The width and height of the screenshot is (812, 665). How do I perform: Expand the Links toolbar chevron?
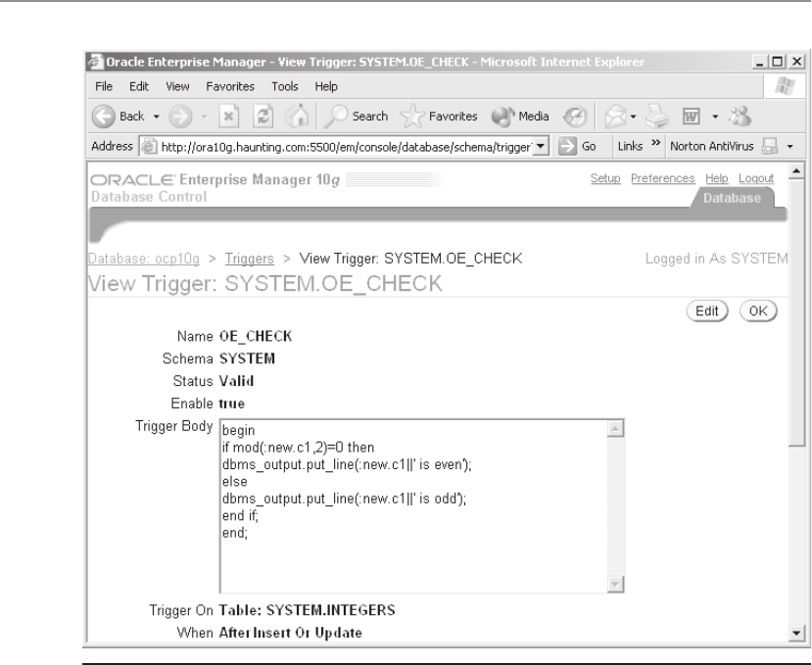[x=655, y=142]
